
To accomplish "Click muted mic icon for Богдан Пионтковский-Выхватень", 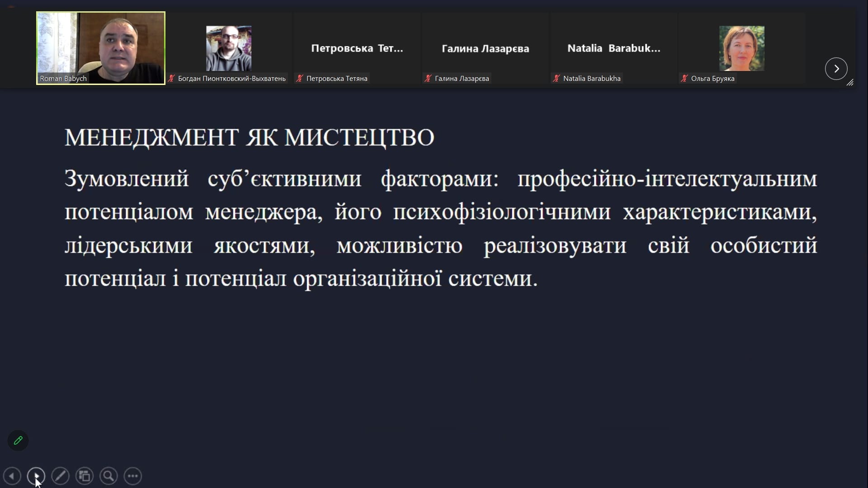I will [171, 79].
